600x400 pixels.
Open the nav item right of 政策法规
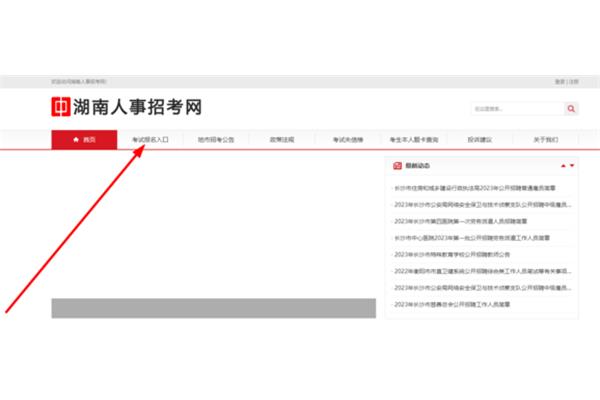pyautogui.click(x=348, y=140)
